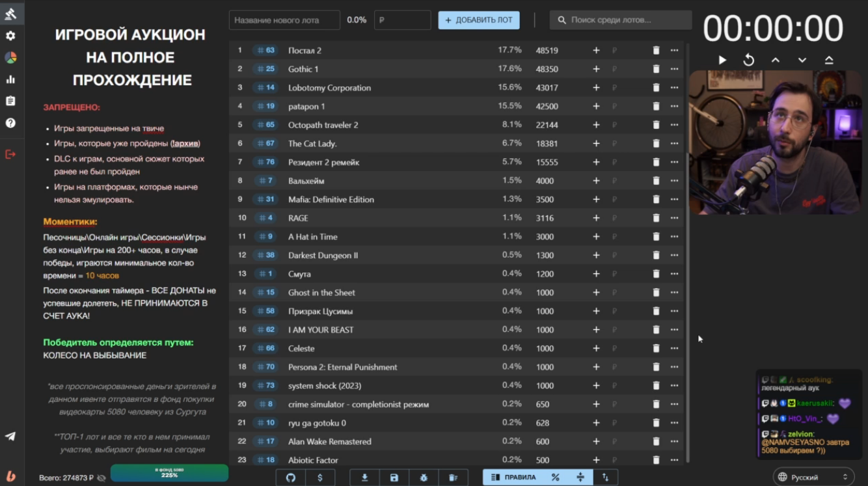The width and height of the screenshot is (868, 486).
Task: Focus the Название нового лота input field
Action: [284, 20]
